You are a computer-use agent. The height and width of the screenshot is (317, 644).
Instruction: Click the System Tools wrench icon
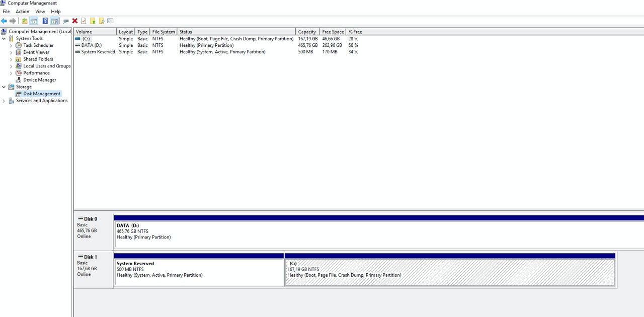pos(11,38)
